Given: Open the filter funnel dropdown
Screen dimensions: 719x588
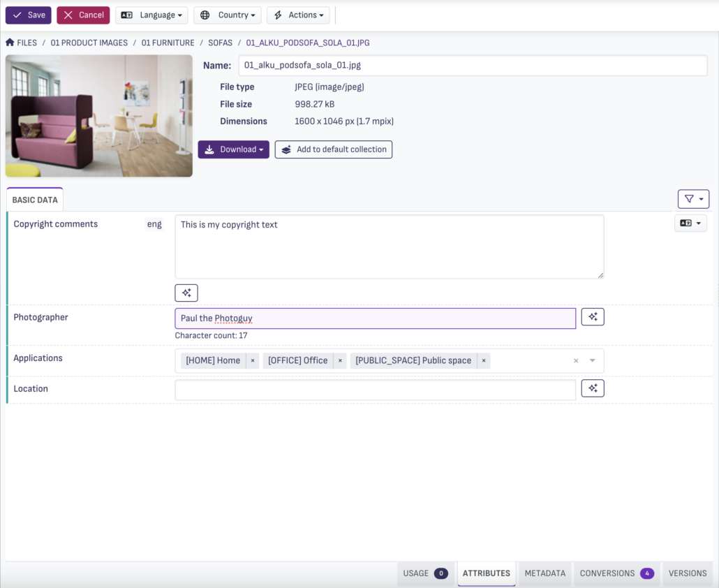Looking at the screenshot, I should [693, 199].
